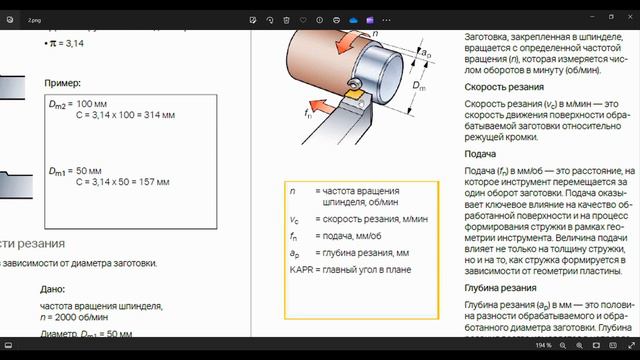Click the line 'C = 3,14 x 100 = 314 мм'

point(125,115)
